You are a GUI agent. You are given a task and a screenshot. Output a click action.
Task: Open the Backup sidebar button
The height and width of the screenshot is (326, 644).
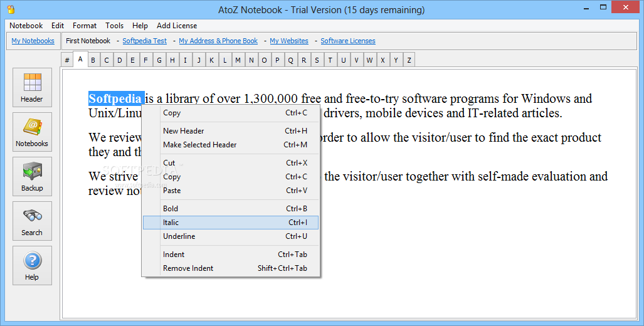[32, 177]
